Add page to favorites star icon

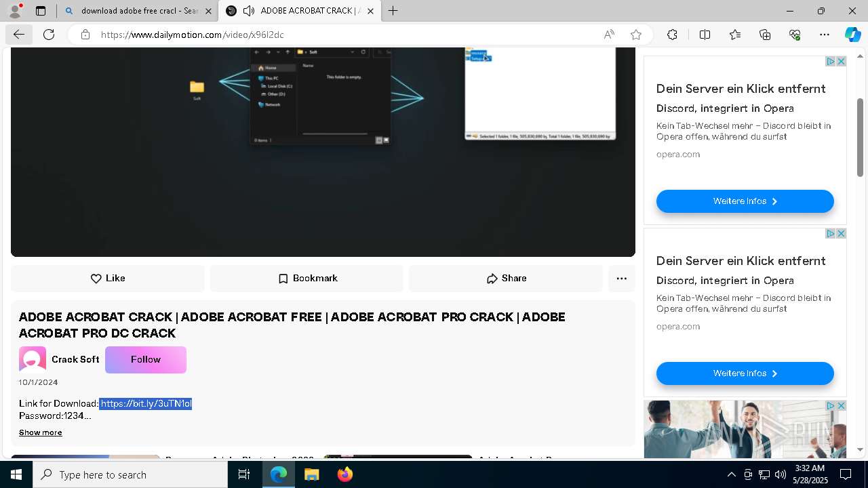click(636, 35)
